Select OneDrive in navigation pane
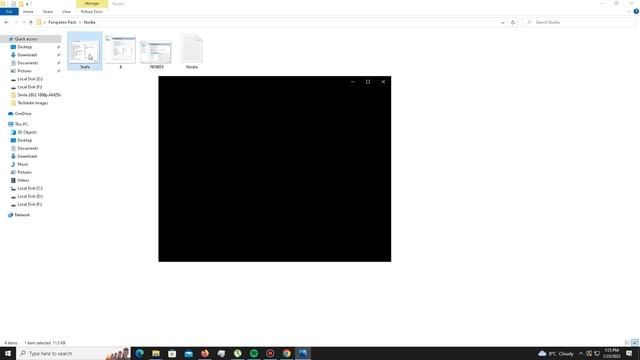640x360 pixels. [x=23, y=113]
